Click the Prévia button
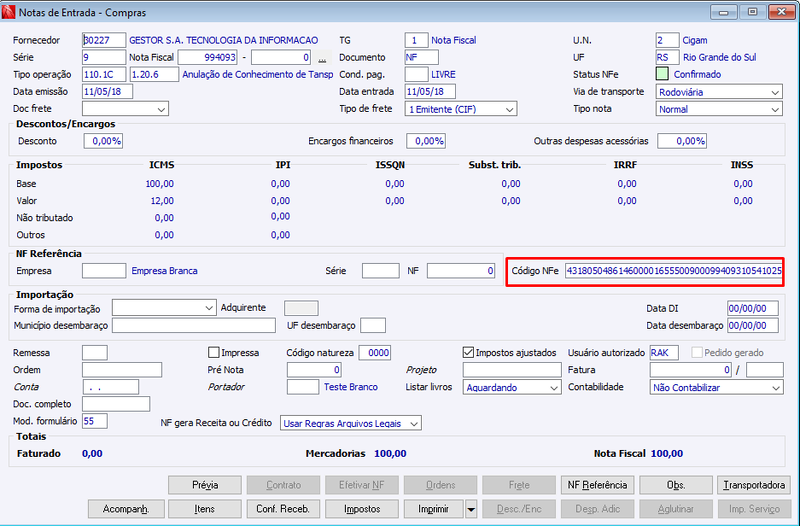 (x=205, y=485)
